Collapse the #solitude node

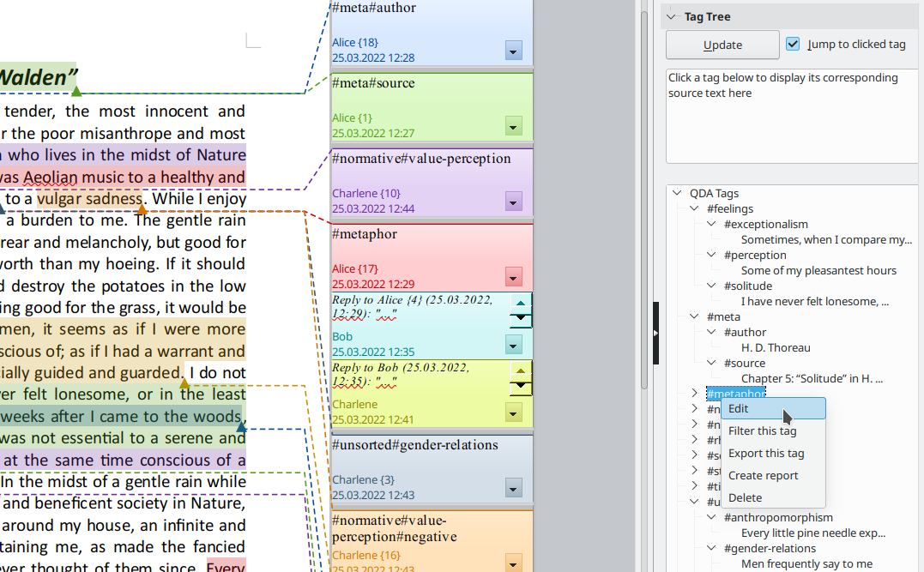[x=711, y=285]
